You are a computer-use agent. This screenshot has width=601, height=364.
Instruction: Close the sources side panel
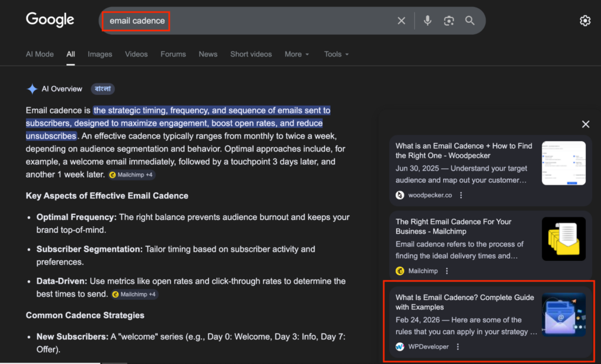[585, 124]
